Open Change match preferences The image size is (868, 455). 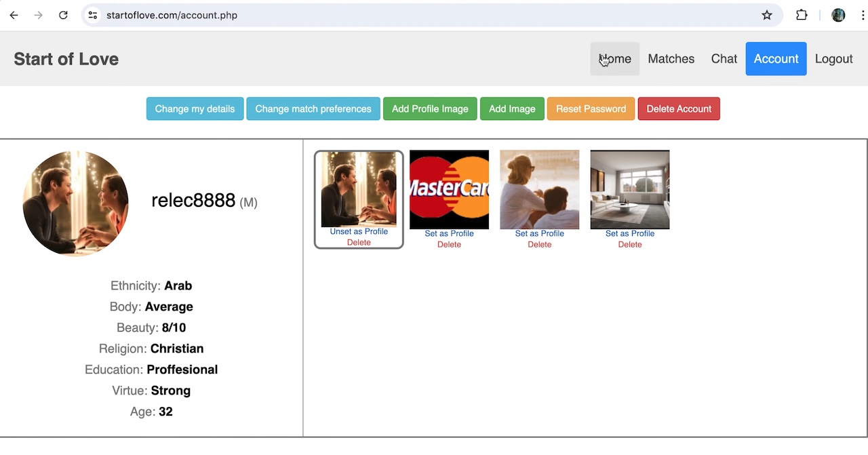(313, 108)
